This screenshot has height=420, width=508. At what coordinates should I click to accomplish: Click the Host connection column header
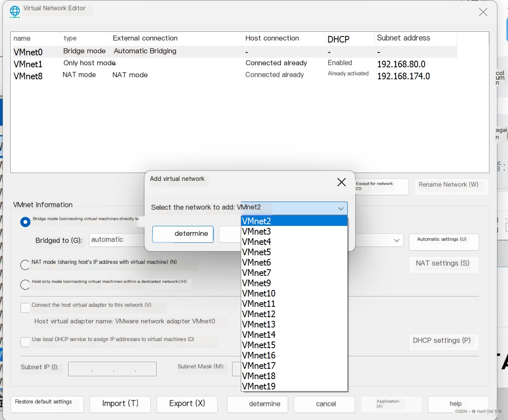click(283, 38)
